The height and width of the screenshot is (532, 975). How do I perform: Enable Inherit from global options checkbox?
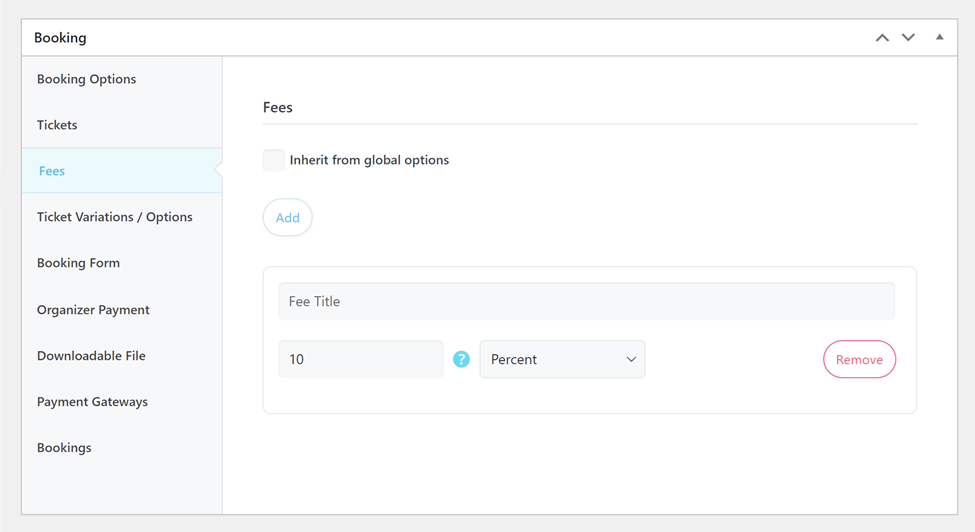[274, 160]
